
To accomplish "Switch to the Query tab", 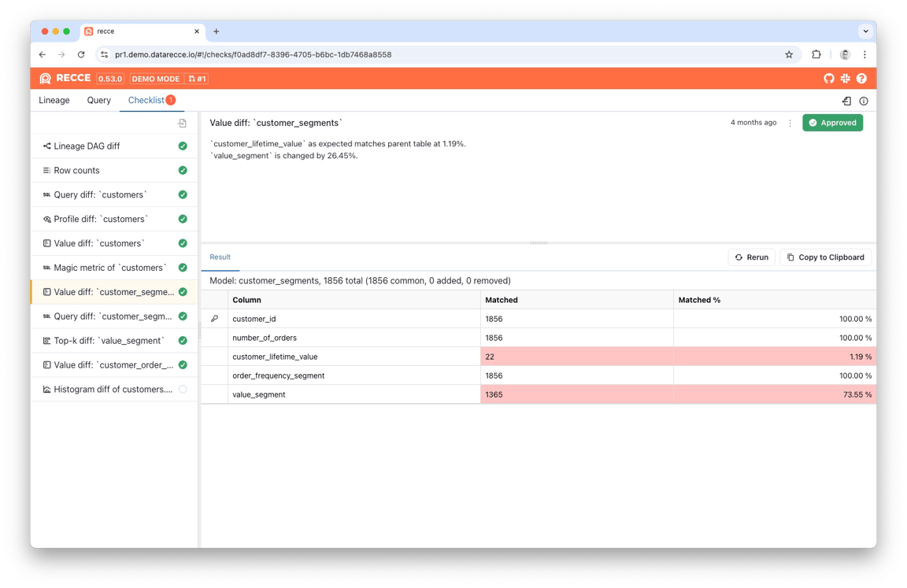I will (x=98, y=100).
